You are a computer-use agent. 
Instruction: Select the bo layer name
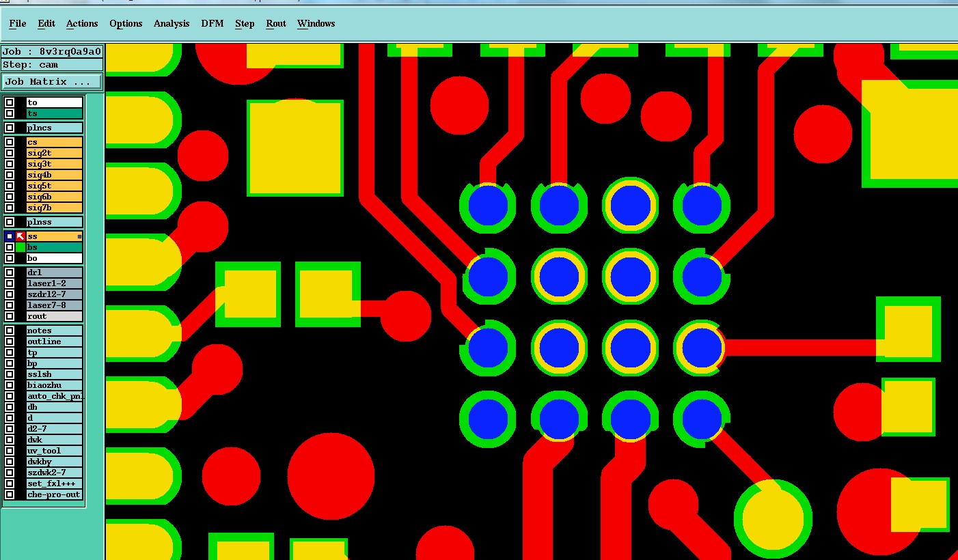[54, 258]
